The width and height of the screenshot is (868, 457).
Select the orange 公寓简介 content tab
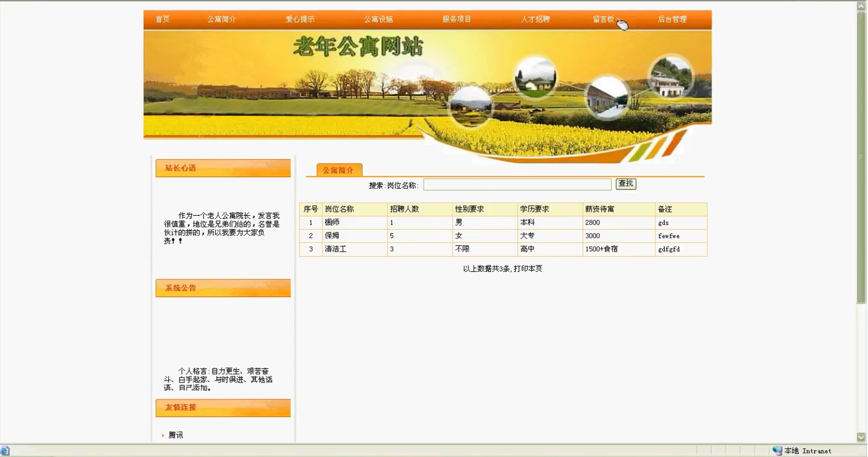(339, 170)
